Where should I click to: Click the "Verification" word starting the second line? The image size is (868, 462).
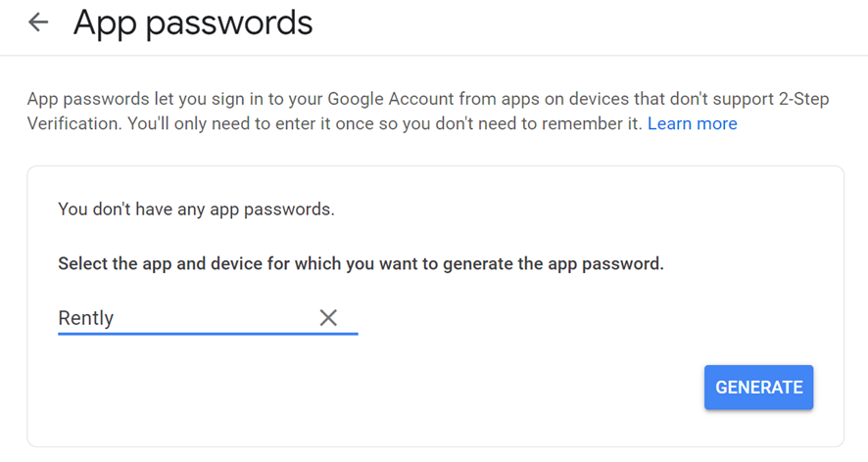[69, 123]
